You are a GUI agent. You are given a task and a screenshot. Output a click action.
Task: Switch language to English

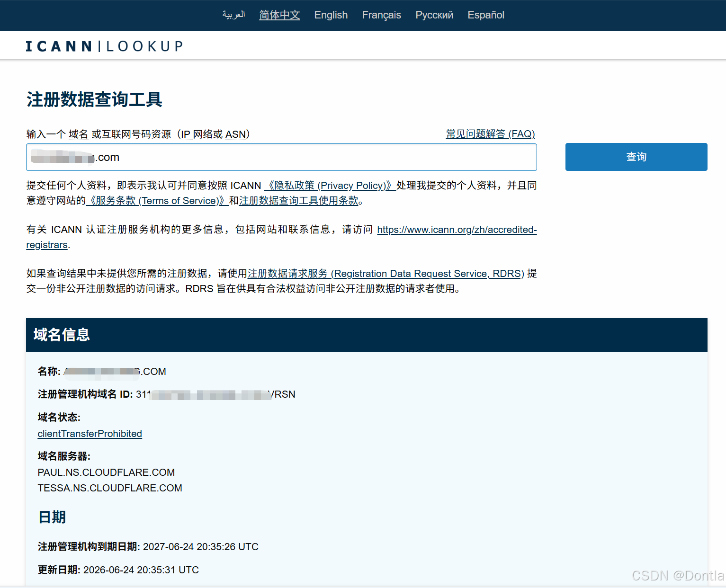331,15
